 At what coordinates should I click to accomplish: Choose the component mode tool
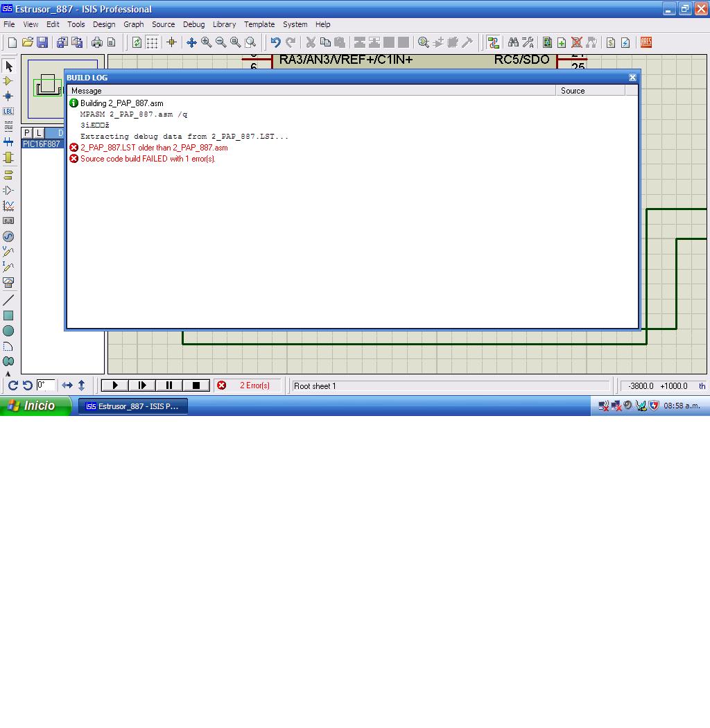pyautogui.click(x=8, y=81)
